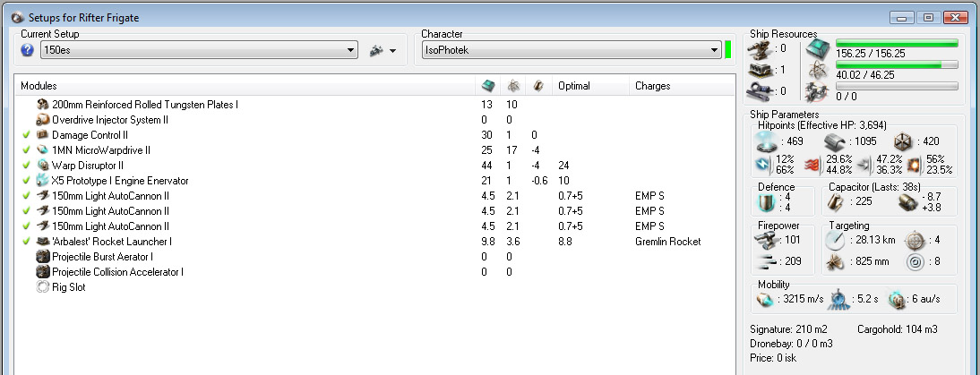The image size is (980, 375).
Task: Toggle the Damage Control II active checkmark
Action: pos(26,135)
